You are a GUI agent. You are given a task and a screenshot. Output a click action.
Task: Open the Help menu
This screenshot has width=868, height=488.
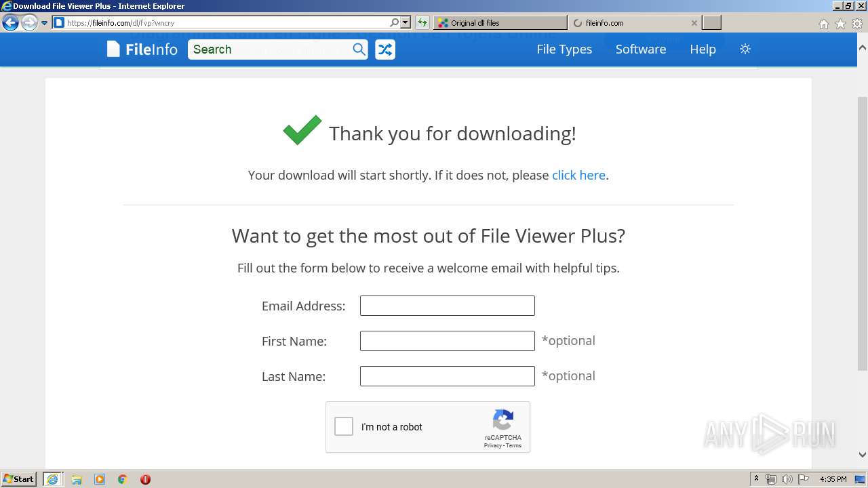703,49
